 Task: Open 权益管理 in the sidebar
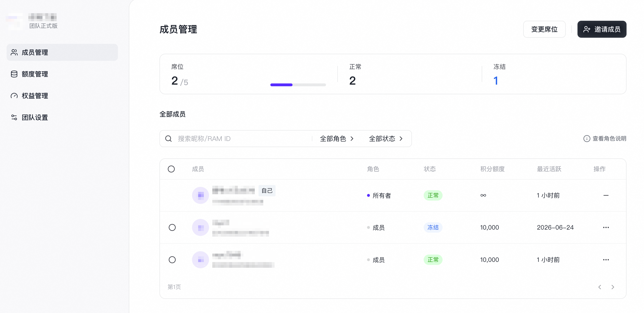point(62,96)
